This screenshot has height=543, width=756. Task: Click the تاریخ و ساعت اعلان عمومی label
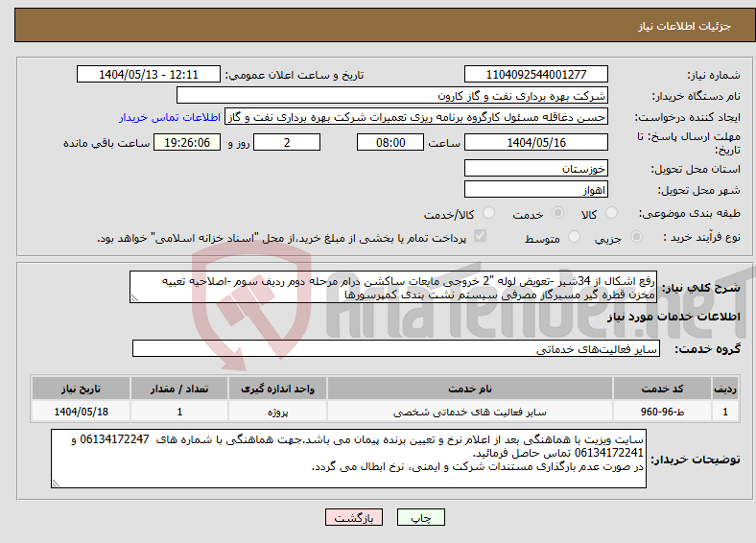point(295,75)
